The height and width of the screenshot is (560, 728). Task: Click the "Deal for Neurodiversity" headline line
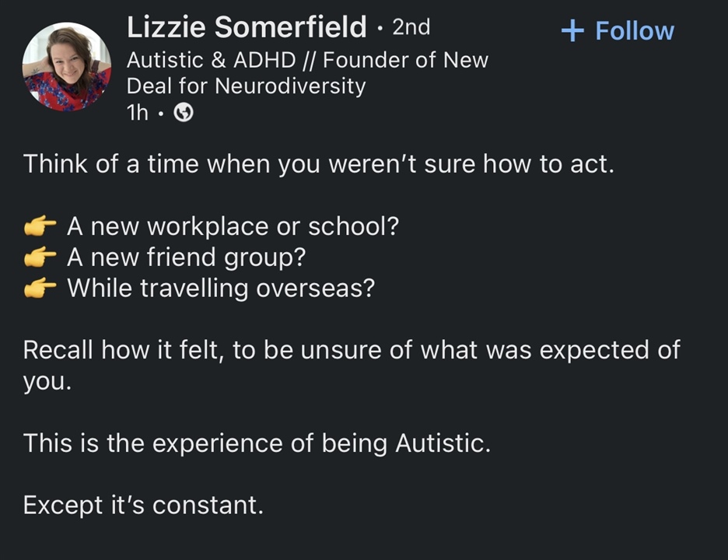click(x=246, y=86)
